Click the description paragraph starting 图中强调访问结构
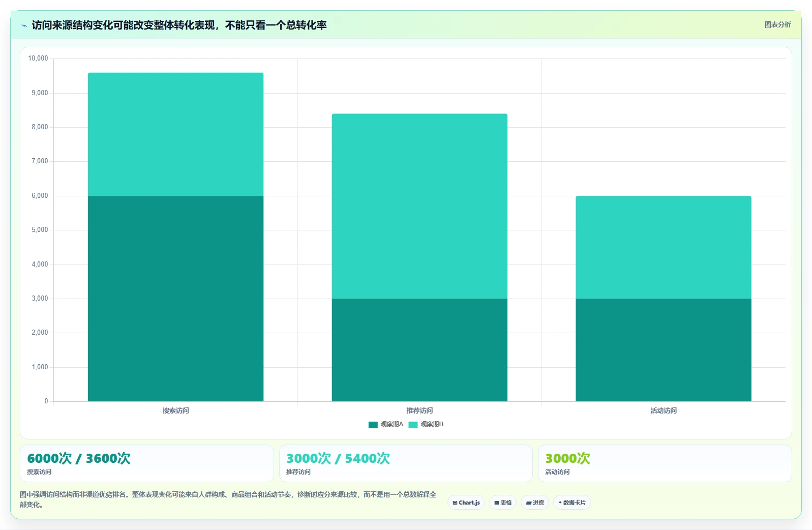The width and height of the screenshot is (812, 530). pos(228,499)
